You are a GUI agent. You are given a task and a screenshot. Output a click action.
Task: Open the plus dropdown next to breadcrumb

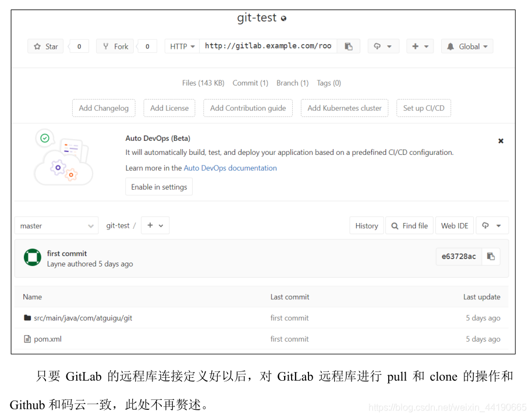[155, 226]
